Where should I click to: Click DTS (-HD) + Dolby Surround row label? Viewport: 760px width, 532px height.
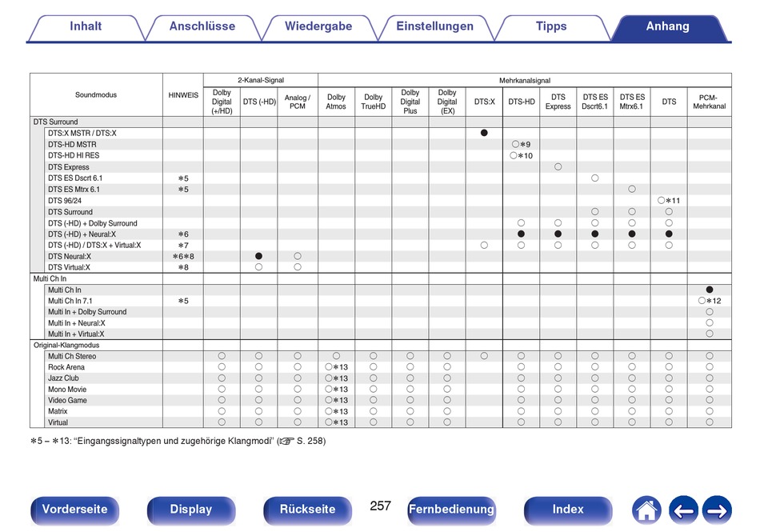93,223
